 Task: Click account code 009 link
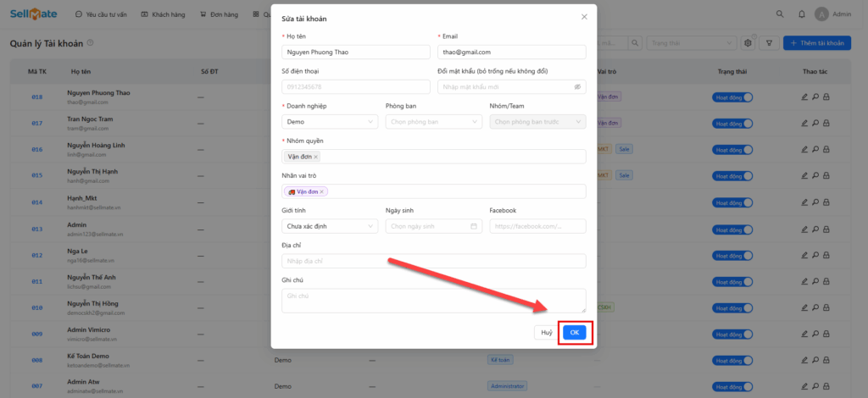pyautogui.click(x=37, y=334)
